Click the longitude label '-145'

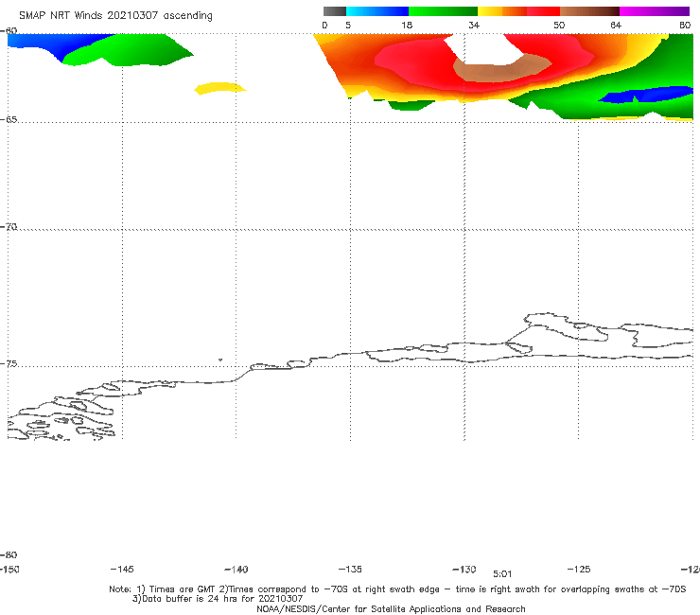coord(122,569)
